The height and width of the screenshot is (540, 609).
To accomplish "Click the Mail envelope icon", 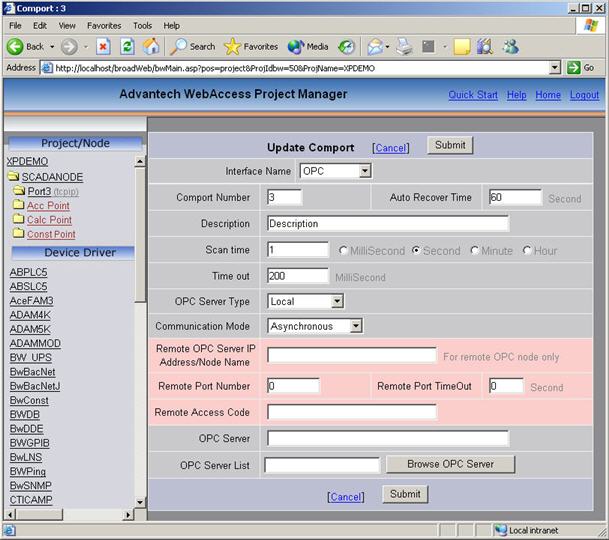I will click(x=375, y=47).
